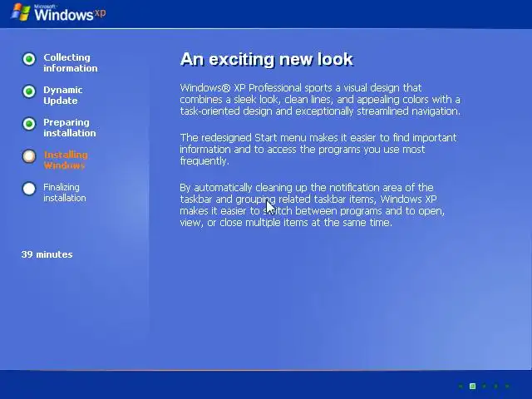Click the Finalizing installation step indicator
Image resolution: width=532 pixels, height=399 pixels.
(x=29, y=189)
